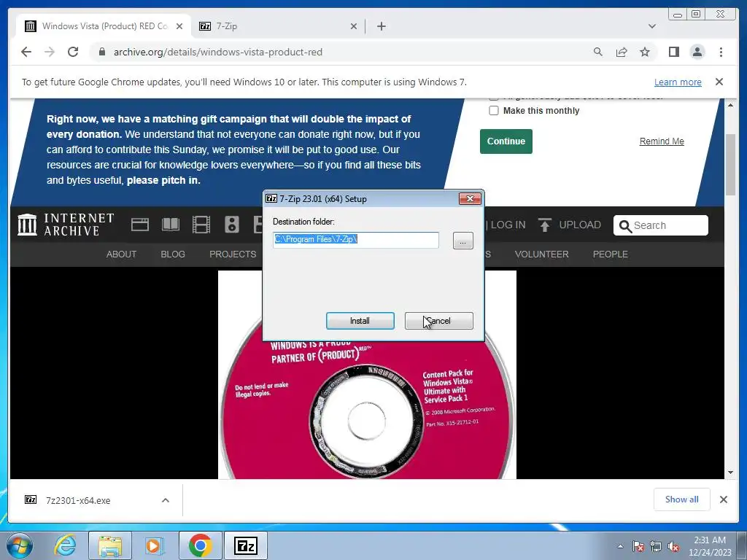Cancel the 7-Zip Setup dialog
This screenshot has height=560, width=747.
pos(438,321)
